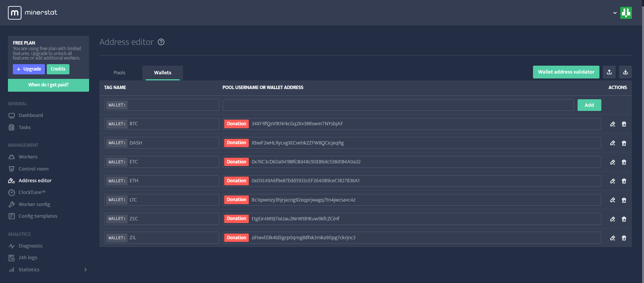Open Tasks in the sidebar
The height and width of the screenshot is (283, 644).
(x=20, y=128)
